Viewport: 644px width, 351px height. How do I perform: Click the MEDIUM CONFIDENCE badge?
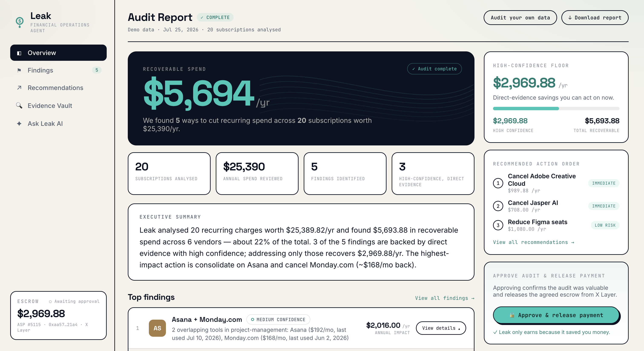pyautogui.click(x=278, y=319)
